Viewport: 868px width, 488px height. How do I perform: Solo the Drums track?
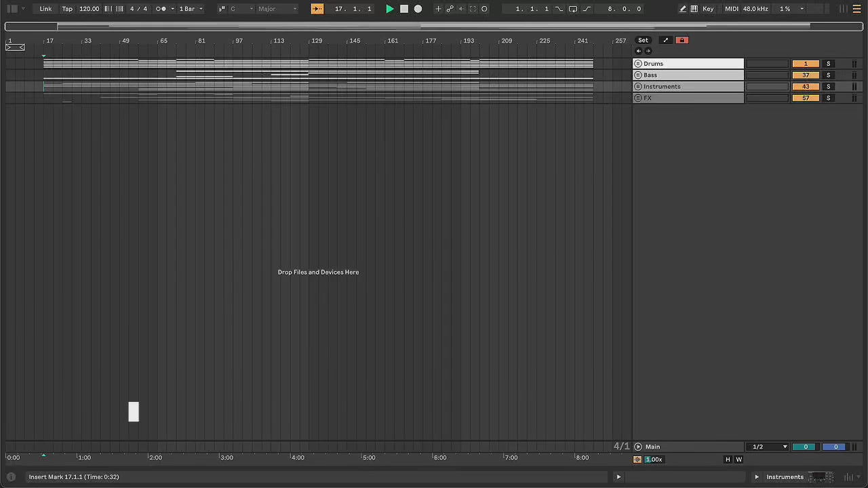tap(828, 64)
